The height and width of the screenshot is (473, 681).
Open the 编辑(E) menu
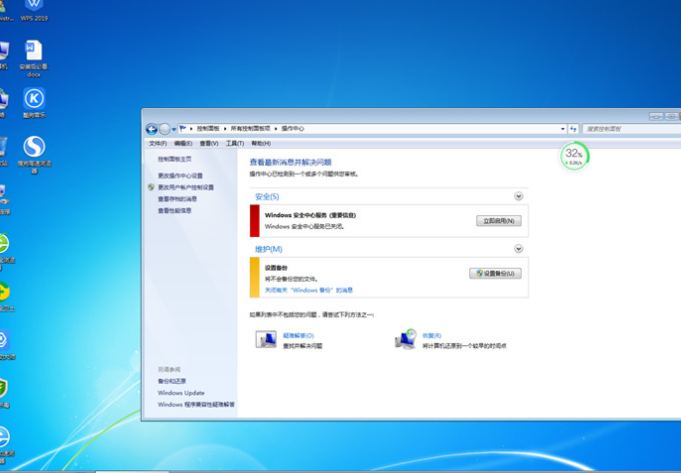183,143
